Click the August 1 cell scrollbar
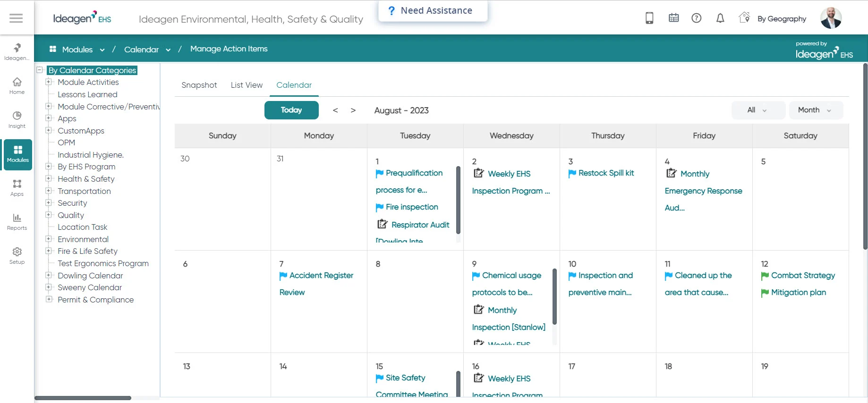 coord(458,200)
